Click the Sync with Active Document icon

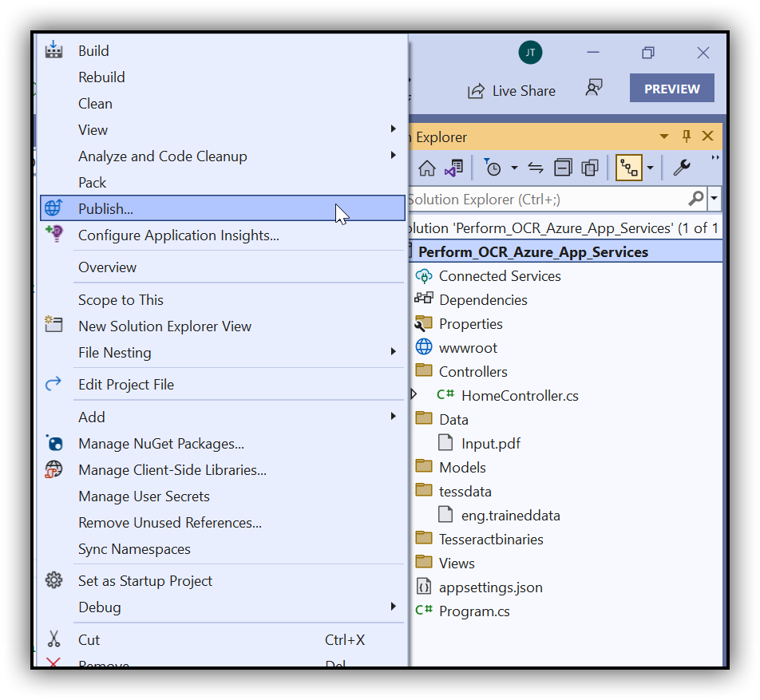point(534,168)
